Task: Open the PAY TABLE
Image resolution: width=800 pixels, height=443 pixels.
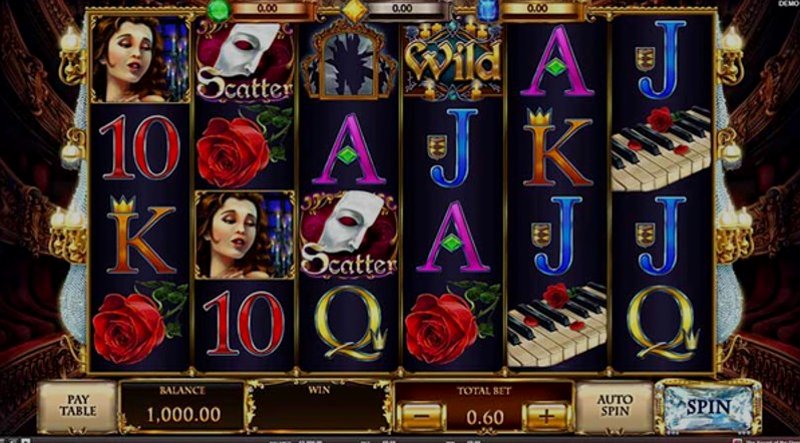Action: point(78,406)
